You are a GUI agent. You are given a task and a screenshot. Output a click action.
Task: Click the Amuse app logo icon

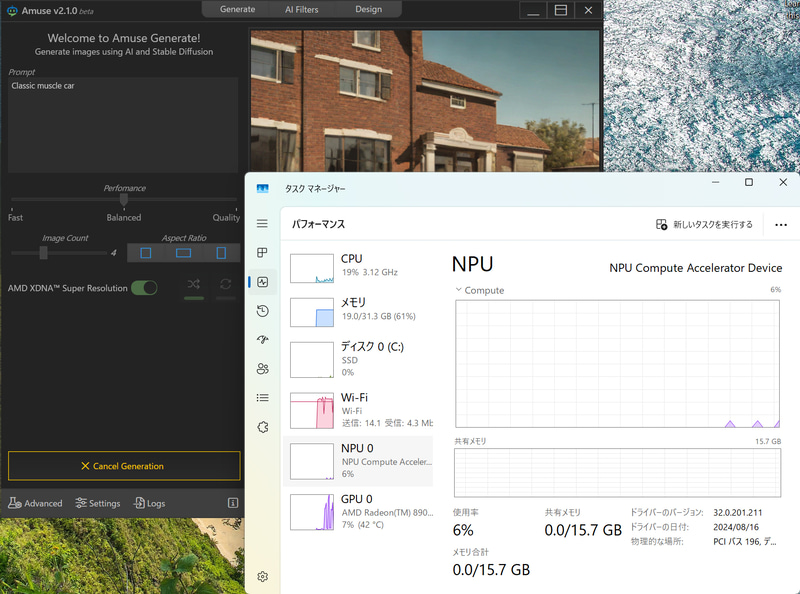click(12, 11)
